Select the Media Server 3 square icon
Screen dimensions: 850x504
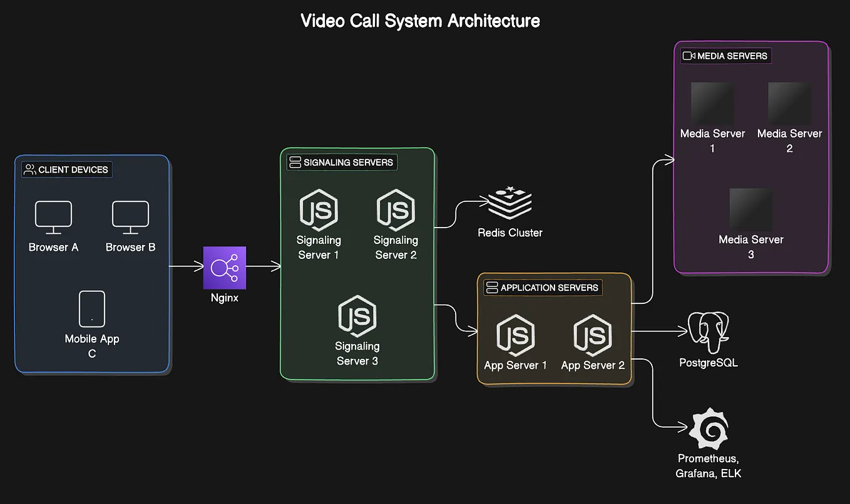tap(751, 209)
